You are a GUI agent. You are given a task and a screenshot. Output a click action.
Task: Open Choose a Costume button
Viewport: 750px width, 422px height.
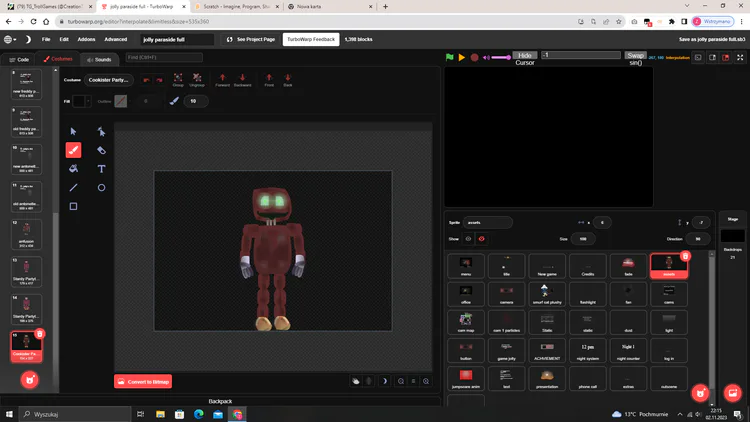30,380
